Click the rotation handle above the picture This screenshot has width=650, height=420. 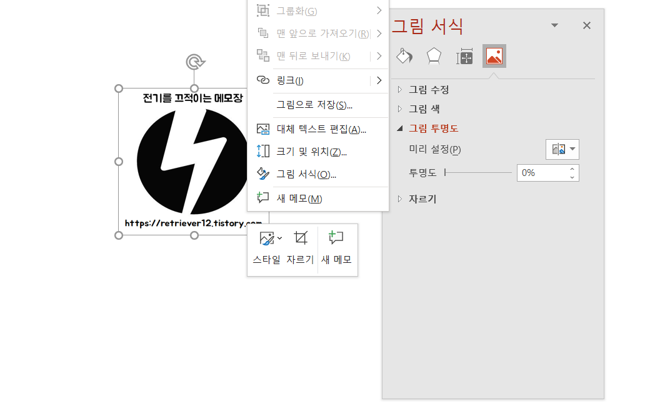click(x=195, y=62)
